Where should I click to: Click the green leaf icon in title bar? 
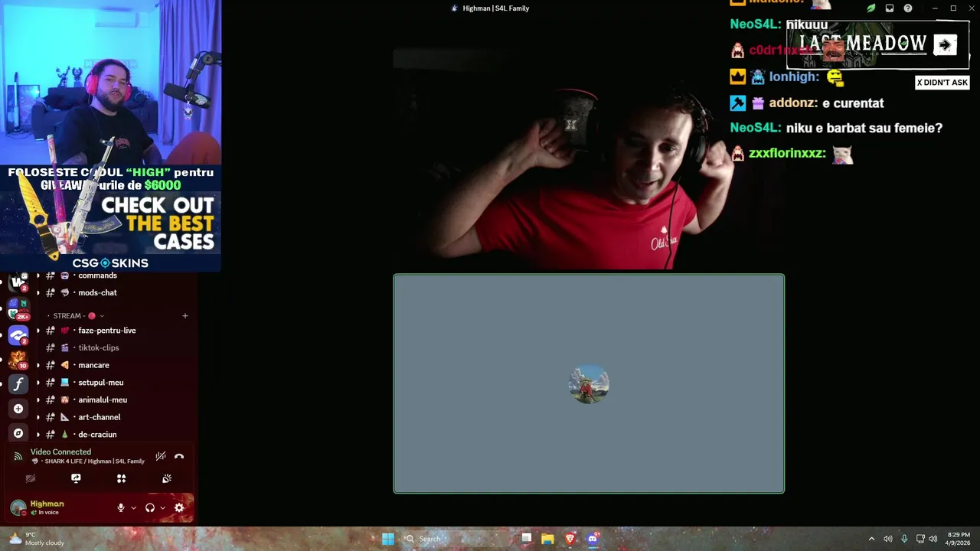(871, 8)
